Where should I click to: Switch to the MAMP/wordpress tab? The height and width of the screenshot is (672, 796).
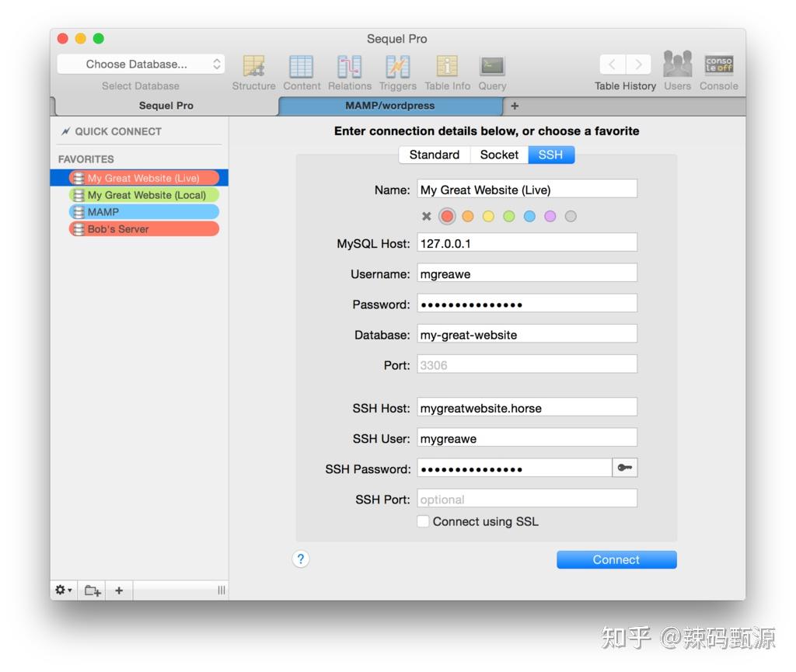(390, 106)
